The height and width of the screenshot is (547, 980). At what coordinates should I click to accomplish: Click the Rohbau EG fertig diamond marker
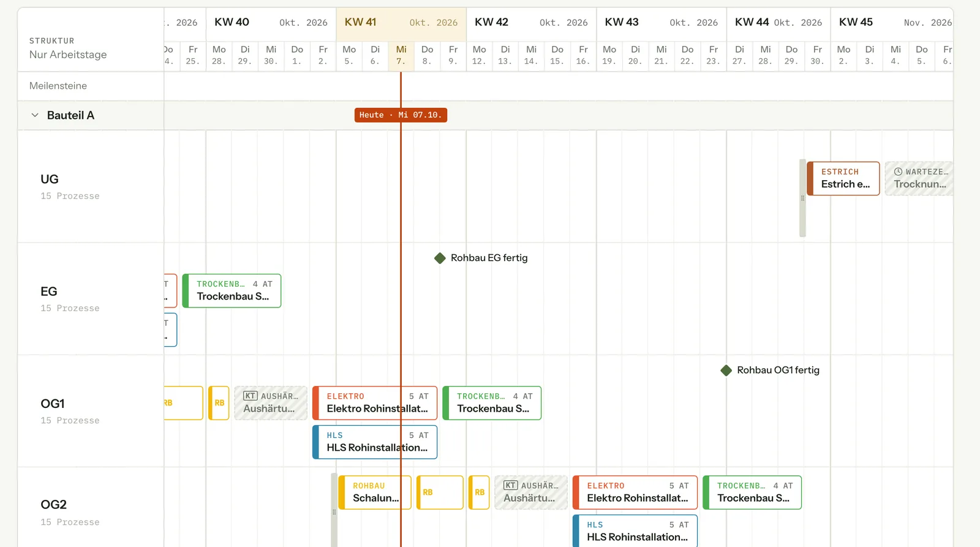click(x=440, y=258)
